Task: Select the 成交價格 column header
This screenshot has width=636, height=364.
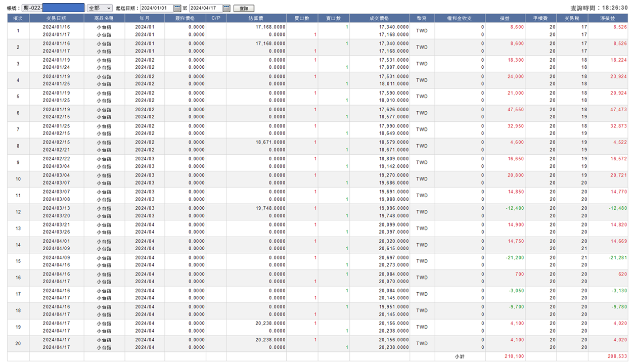Action: [379, 18]
